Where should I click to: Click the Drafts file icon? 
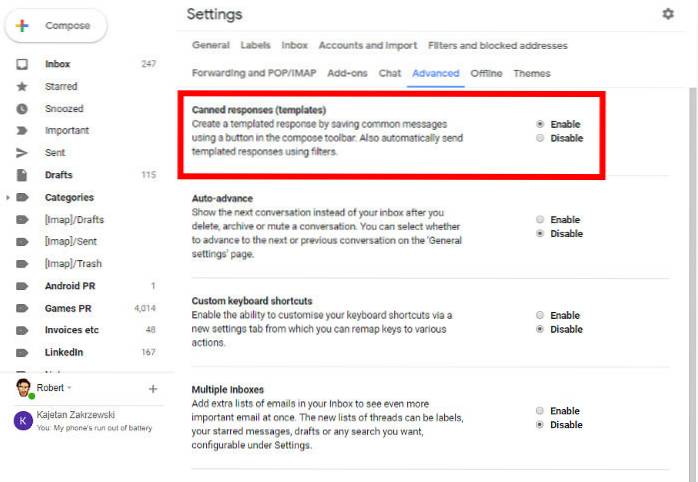22,175
